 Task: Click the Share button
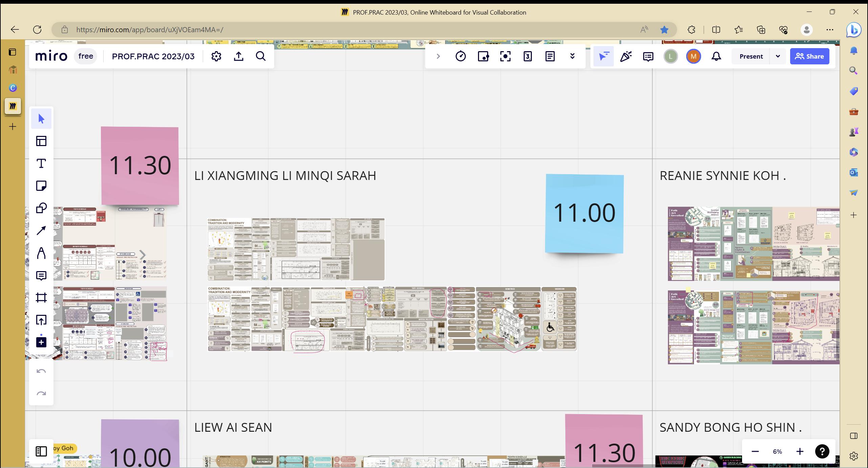[809, 56]
